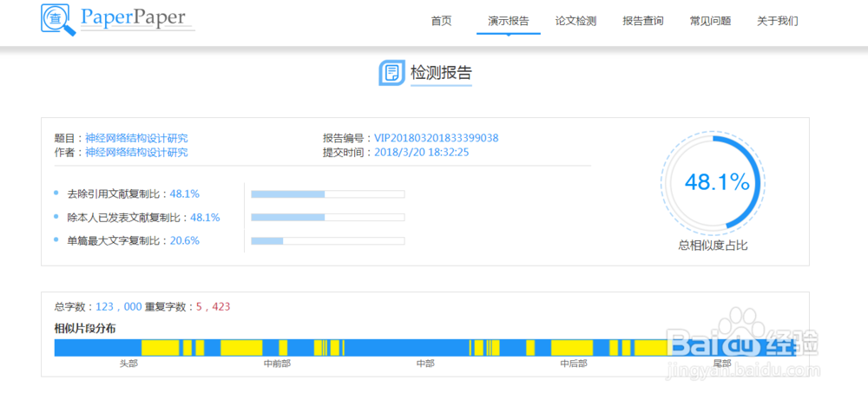Click progress bar for 去除引用文献复制比
This screenshot has height=400, width=868.
point(328,194)
